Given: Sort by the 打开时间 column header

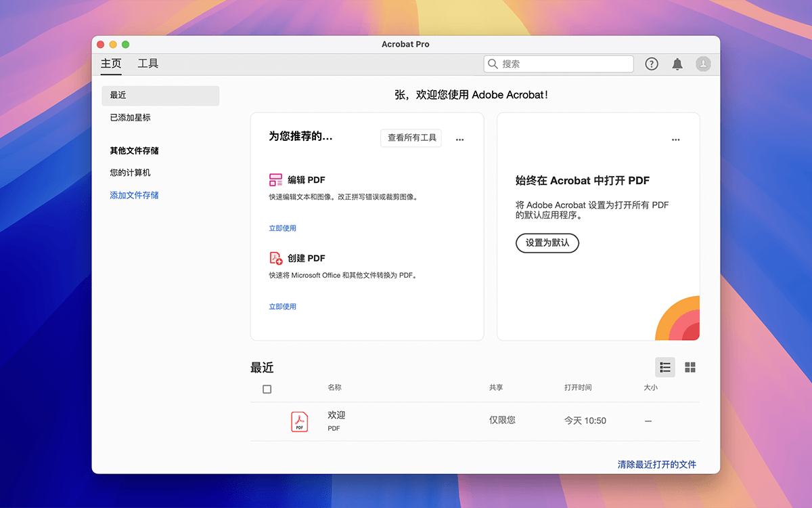Looking at the screenshot, I should [x=578, y=387].
